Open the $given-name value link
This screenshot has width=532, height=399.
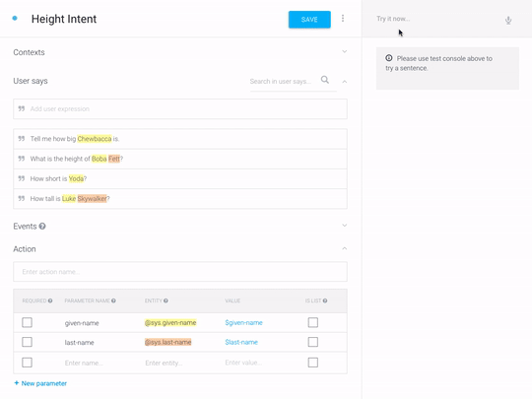tap(243, 323)
